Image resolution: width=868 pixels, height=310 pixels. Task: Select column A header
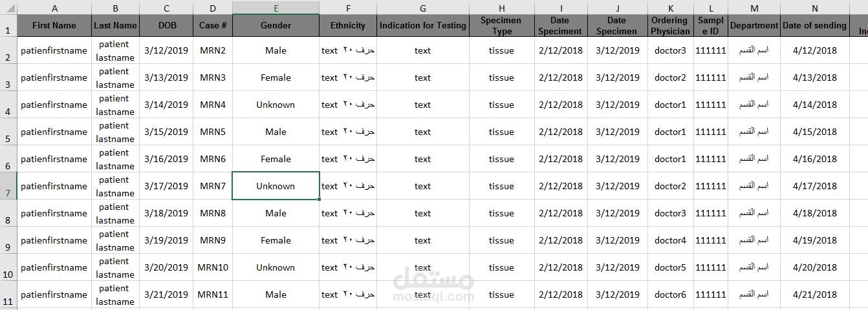pos(54,8)
